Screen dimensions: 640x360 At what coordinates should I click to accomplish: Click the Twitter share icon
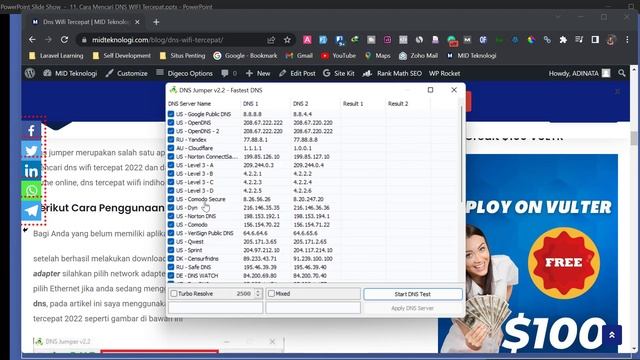(31, 151)
